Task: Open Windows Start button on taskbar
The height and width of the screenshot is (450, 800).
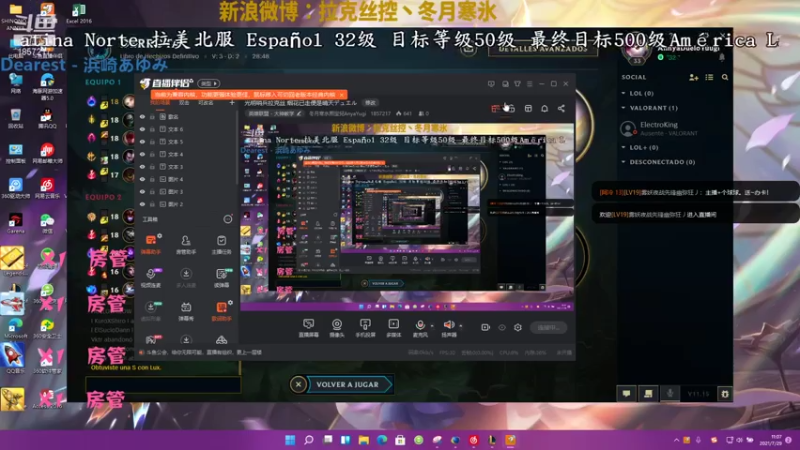Action: [290, 440]
